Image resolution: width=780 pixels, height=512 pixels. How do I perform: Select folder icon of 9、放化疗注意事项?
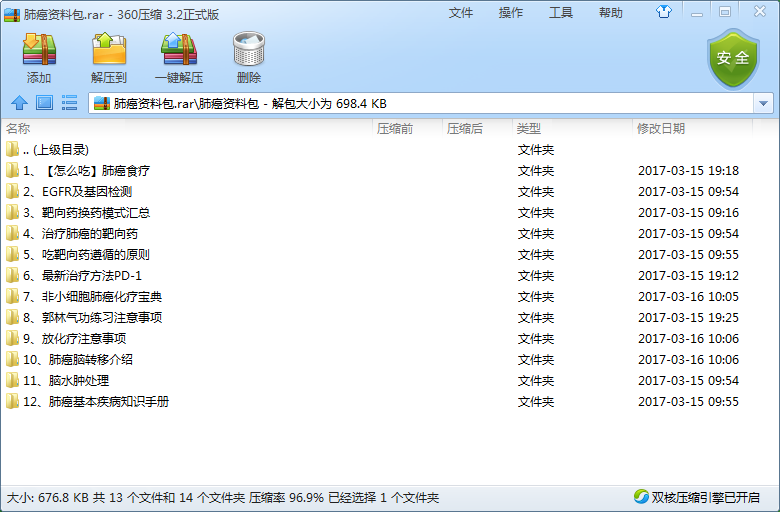(x=12, y=338)
